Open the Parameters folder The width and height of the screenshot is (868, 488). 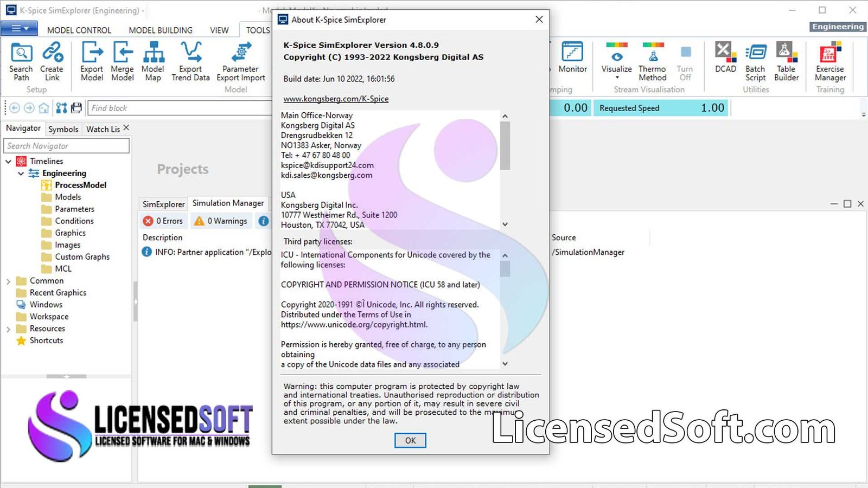point(74,209)
